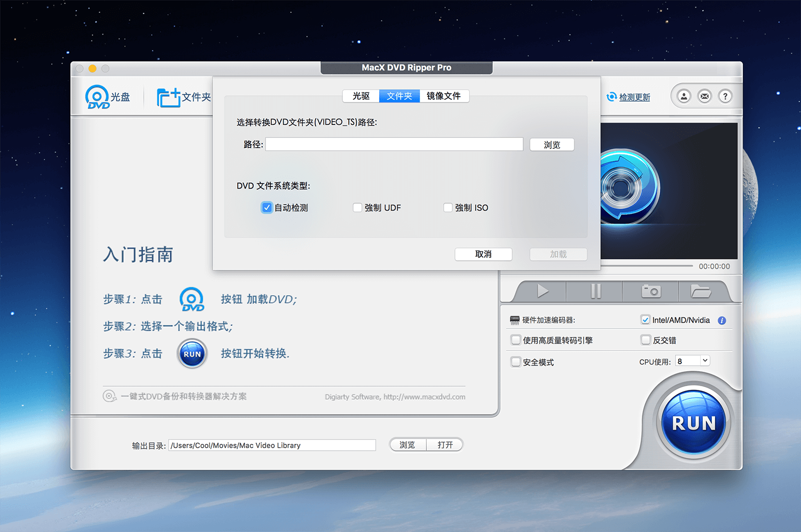This screenshot has width=801, height=532.
Task: Enable 使用高质量转码引擎 checkbox
Action: [516, 340]
